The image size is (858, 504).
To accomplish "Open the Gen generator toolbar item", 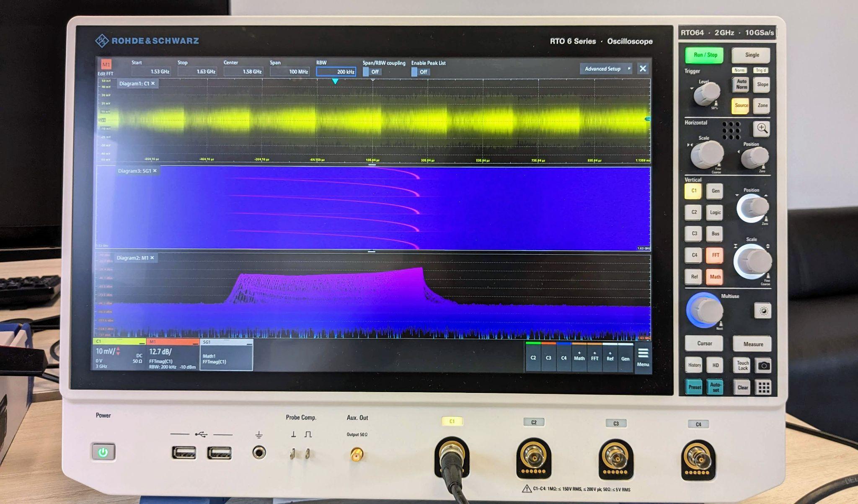I will tap(625, 357).
